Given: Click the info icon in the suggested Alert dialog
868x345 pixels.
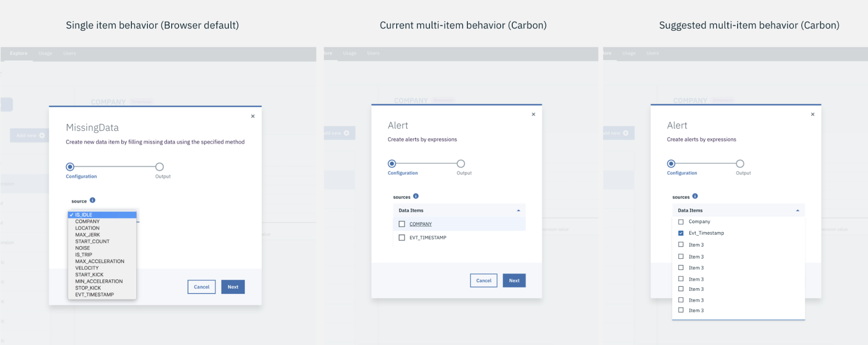Looking at the screenshot, I should 695,196.
